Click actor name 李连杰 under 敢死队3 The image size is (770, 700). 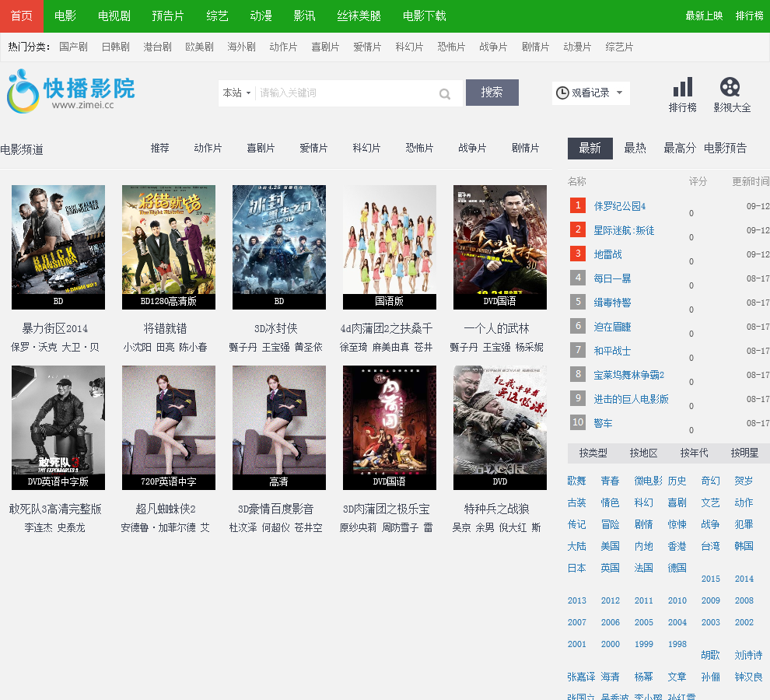tap(38, 527)
